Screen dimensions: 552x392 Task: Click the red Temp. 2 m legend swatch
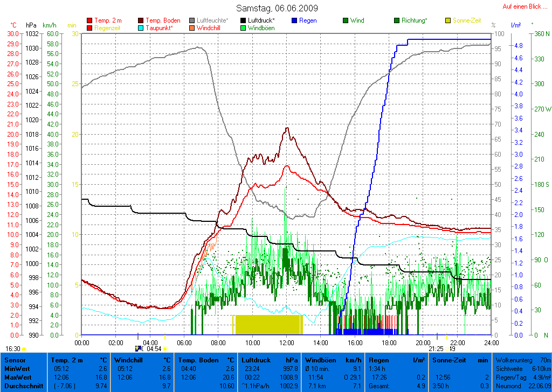point(89,20)
